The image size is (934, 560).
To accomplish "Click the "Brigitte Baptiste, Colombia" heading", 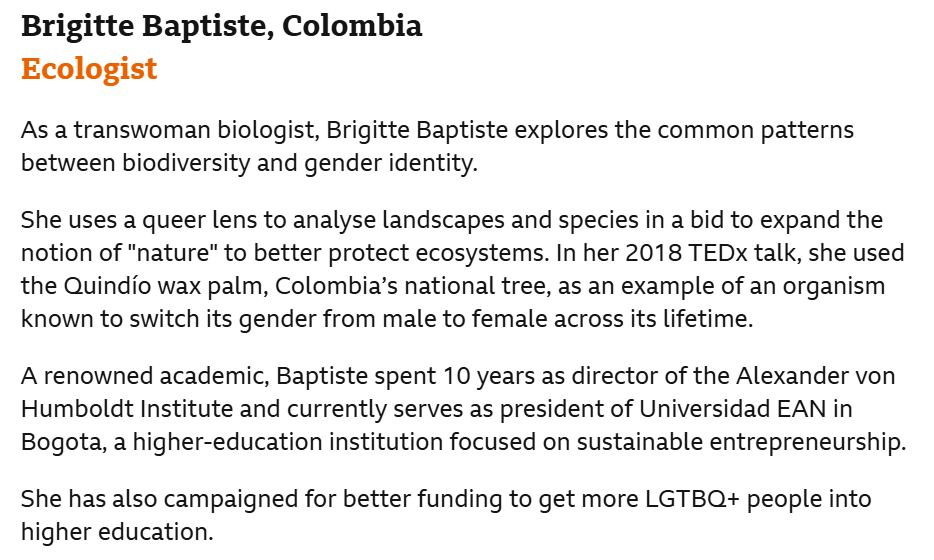I will click(x=221, y=27).
